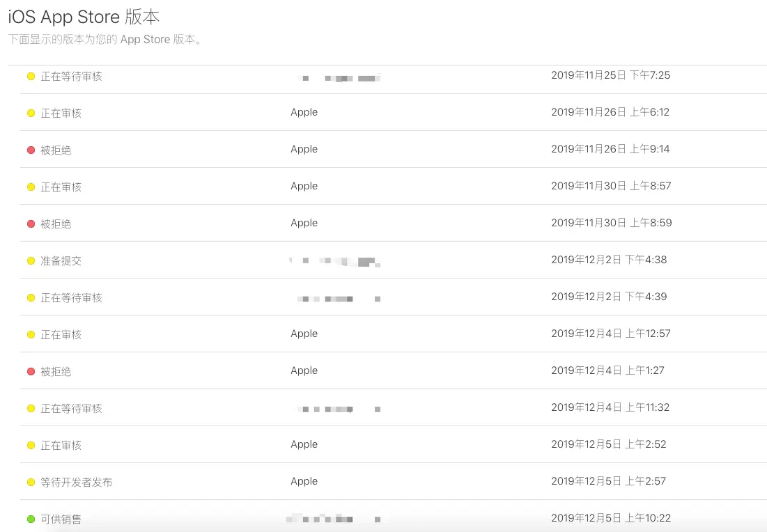Click red dot on Nov 26 9:14 rejected row

tap(31, 150)
